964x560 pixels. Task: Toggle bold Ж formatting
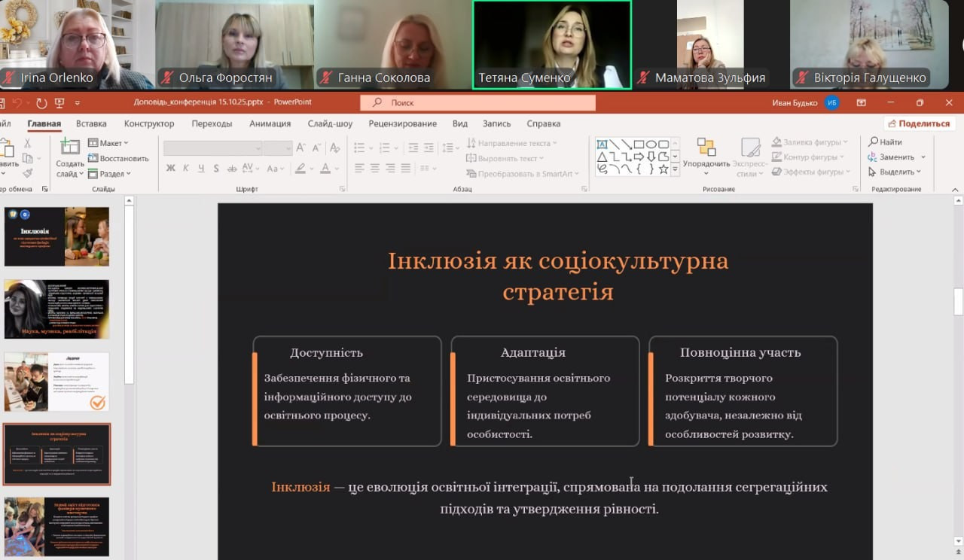click(171, 169)
